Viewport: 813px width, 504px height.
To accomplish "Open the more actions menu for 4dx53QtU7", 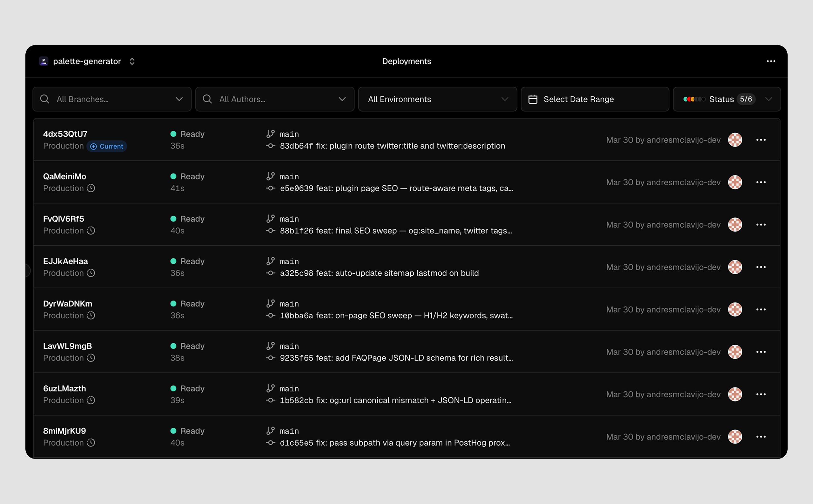I will click(761, 140).
